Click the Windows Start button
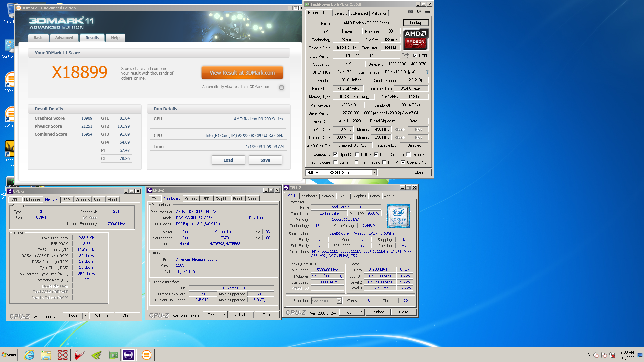The image size is (644, 362). (x=9, y=355)
